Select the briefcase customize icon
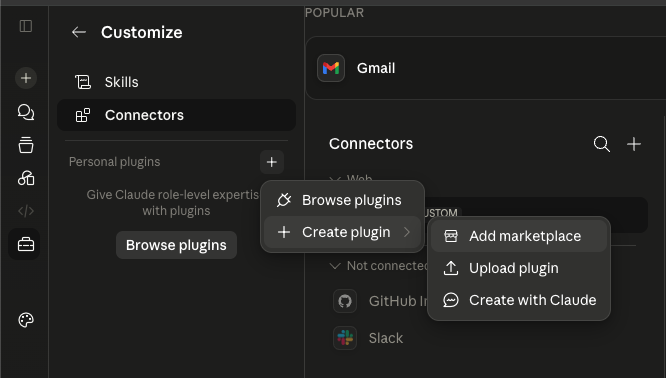666x378 pixels. click(x=26, y=244)
